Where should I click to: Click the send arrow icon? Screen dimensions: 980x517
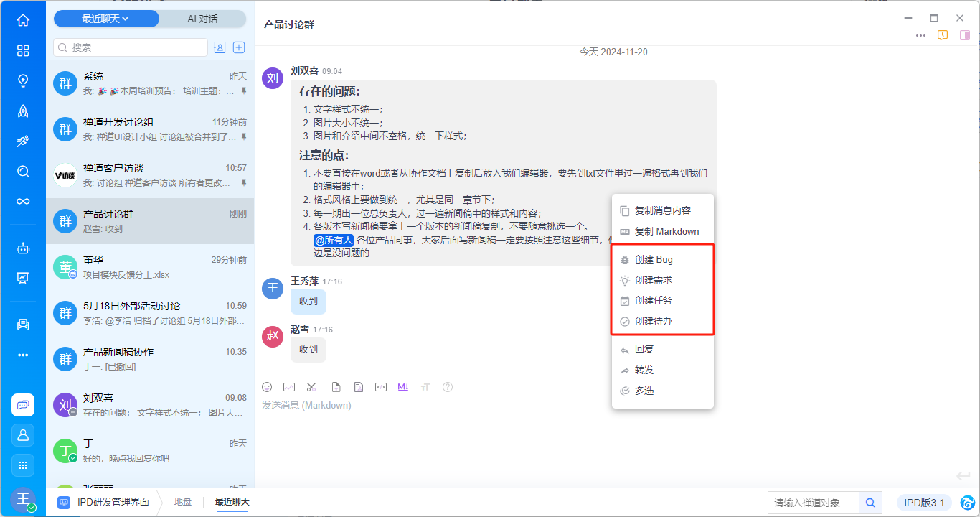(963, 476)
